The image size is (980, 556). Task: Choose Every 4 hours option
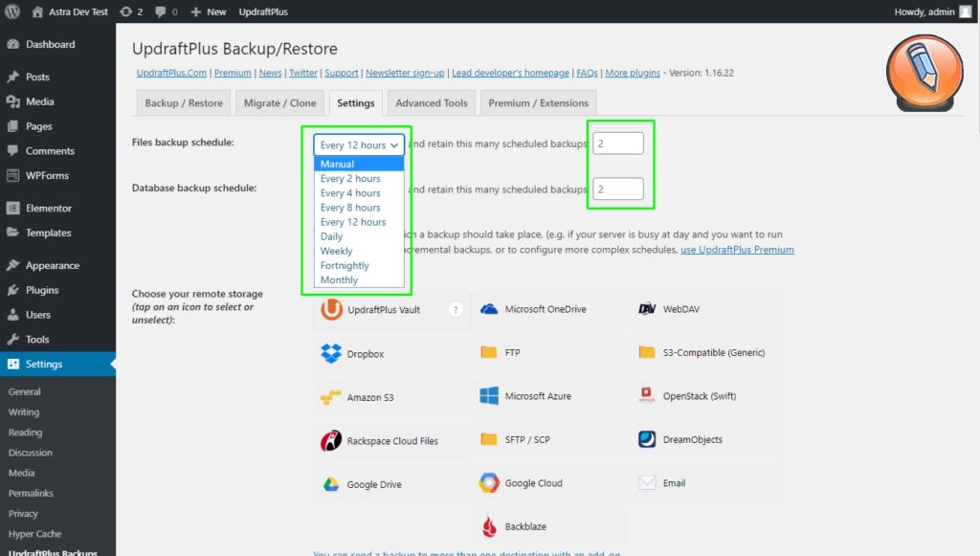tap(359, 193)
